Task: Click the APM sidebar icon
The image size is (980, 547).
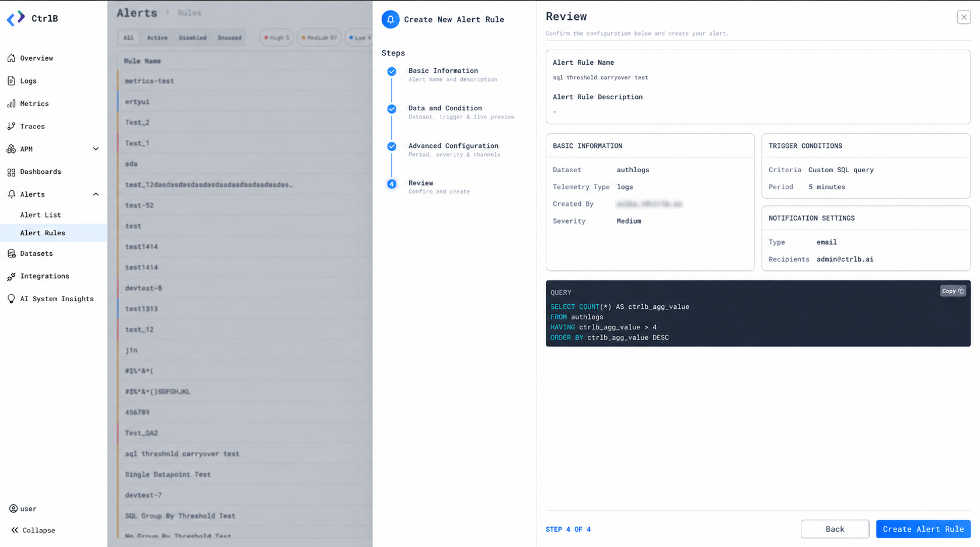Action: pyautogui.click(x=11, y=149)
